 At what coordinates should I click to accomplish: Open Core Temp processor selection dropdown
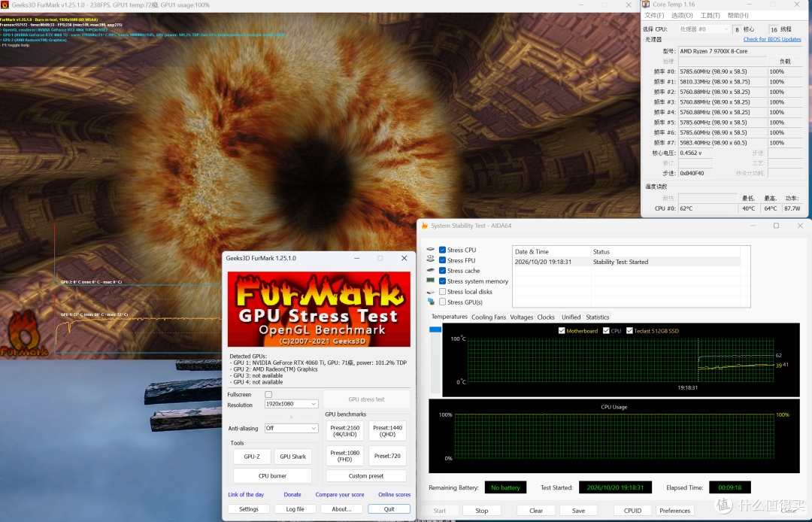click(x=704, y=29)
